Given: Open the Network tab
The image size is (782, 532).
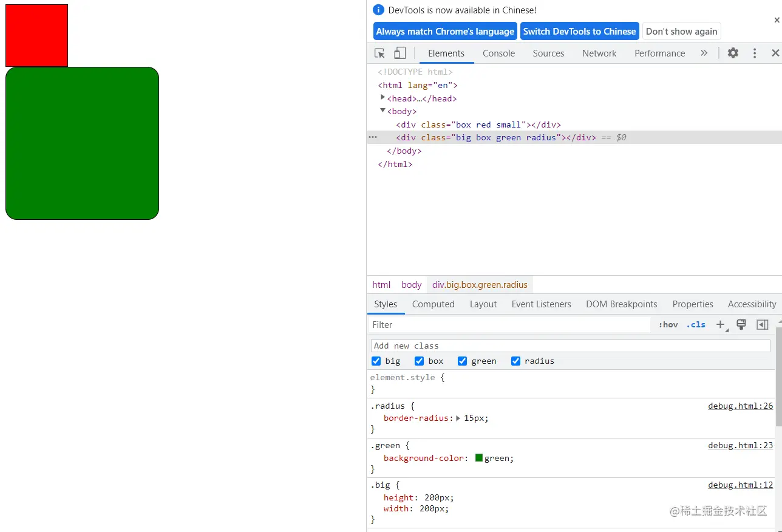Looking at the screenshot, I should click(599, 53).
